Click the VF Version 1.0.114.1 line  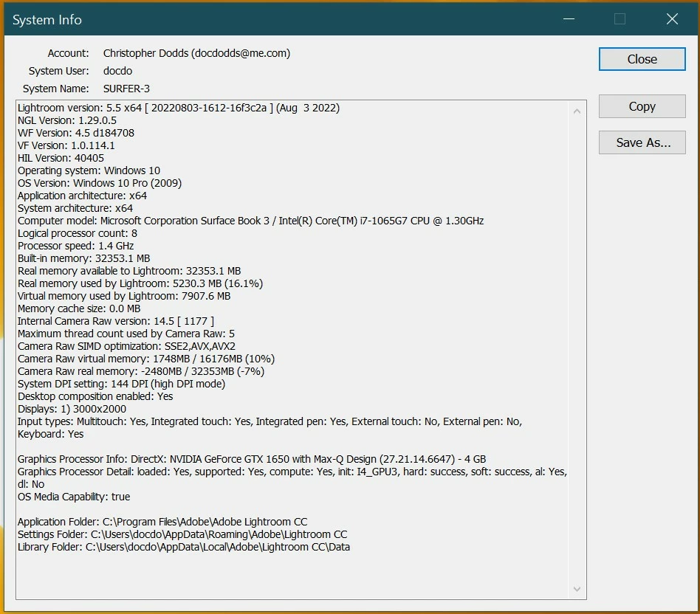pyautogui.click(x=66, y=145)
